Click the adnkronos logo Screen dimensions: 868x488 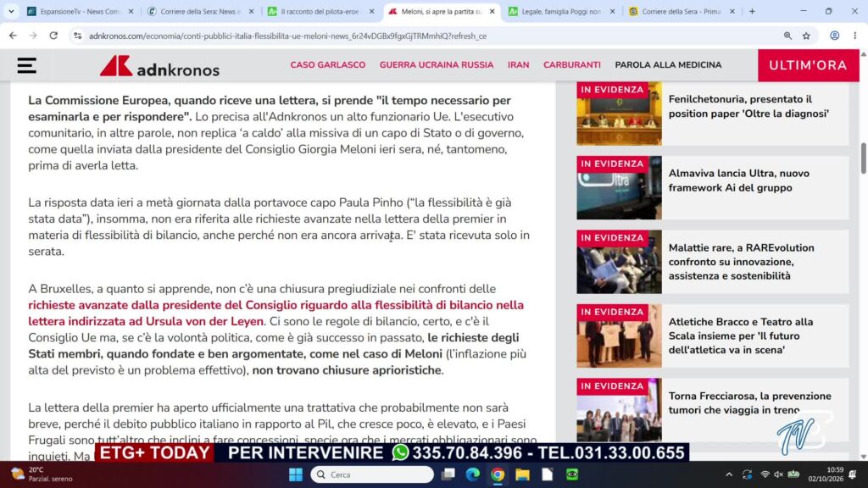click(159, 66)
